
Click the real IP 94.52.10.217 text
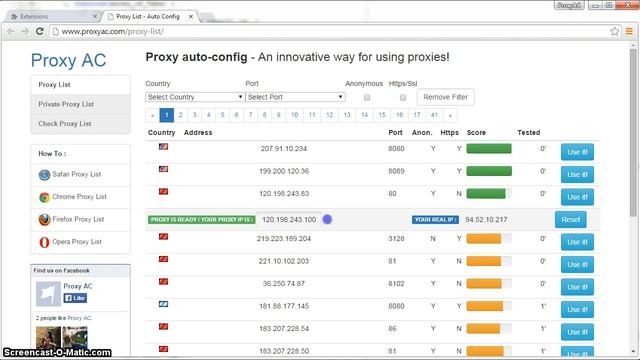coord(486,220)
